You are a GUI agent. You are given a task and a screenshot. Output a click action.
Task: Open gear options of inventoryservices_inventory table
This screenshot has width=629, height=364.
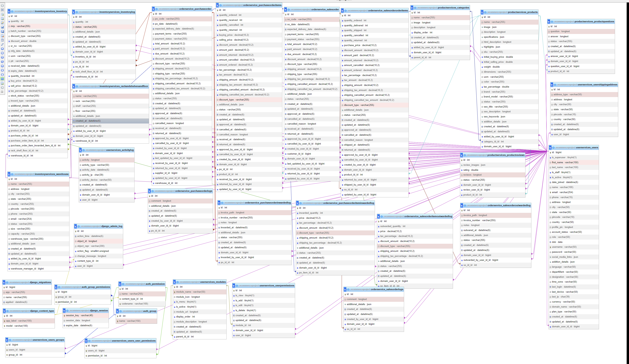[x=12, y=12]
